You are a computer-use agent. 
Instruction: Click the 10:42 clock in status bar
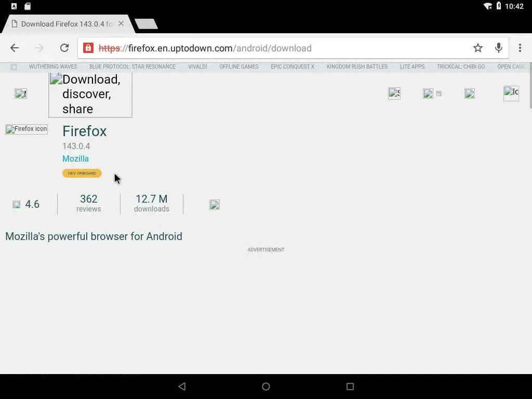click(514, 6)
